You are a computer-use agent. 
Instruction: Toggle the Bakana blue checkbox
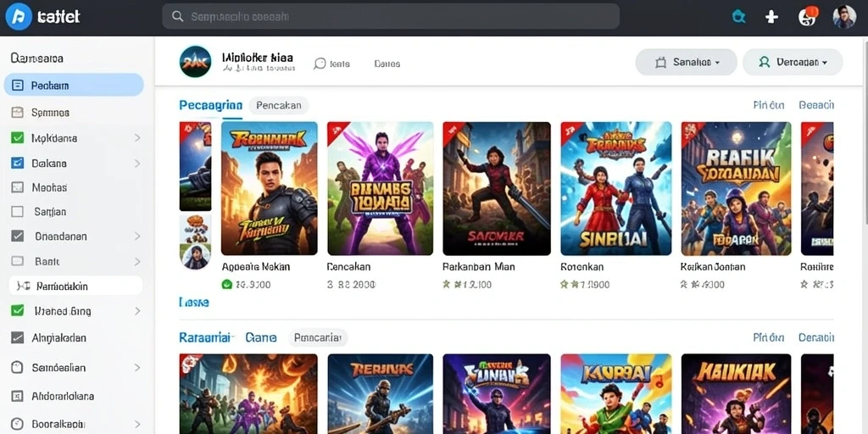(x=18, y=163)
